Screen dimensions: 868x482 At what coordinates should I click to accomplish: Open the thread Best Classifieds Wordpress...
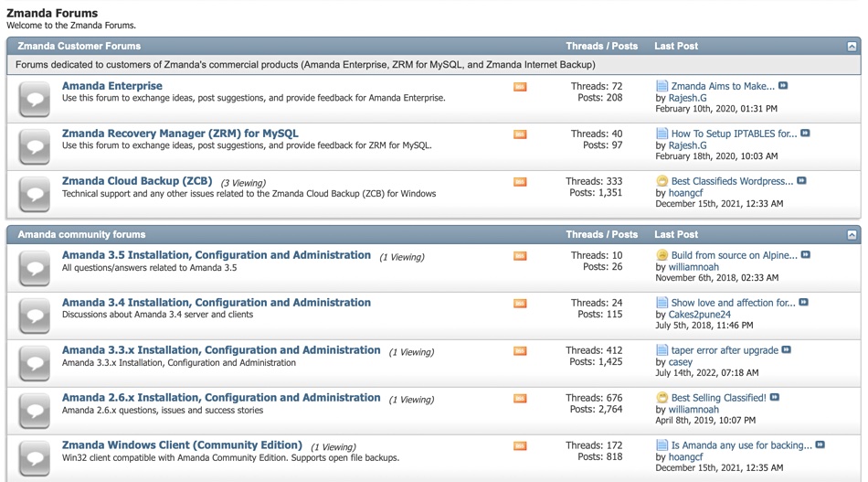click(733, 181)
